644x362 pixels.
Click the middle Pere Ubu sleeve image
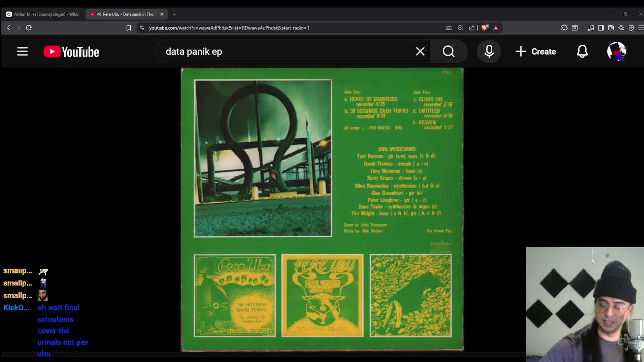323,296
